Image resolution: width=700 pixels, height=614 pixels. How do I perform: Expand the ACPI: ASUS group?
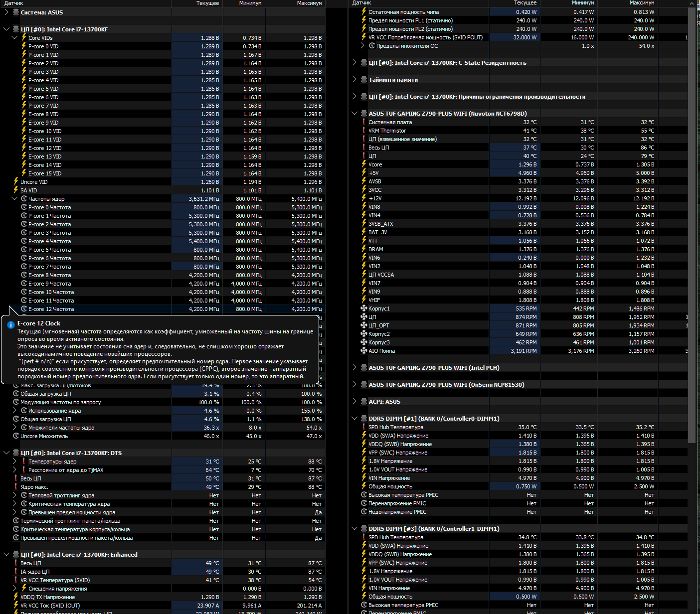pos(354,402)
